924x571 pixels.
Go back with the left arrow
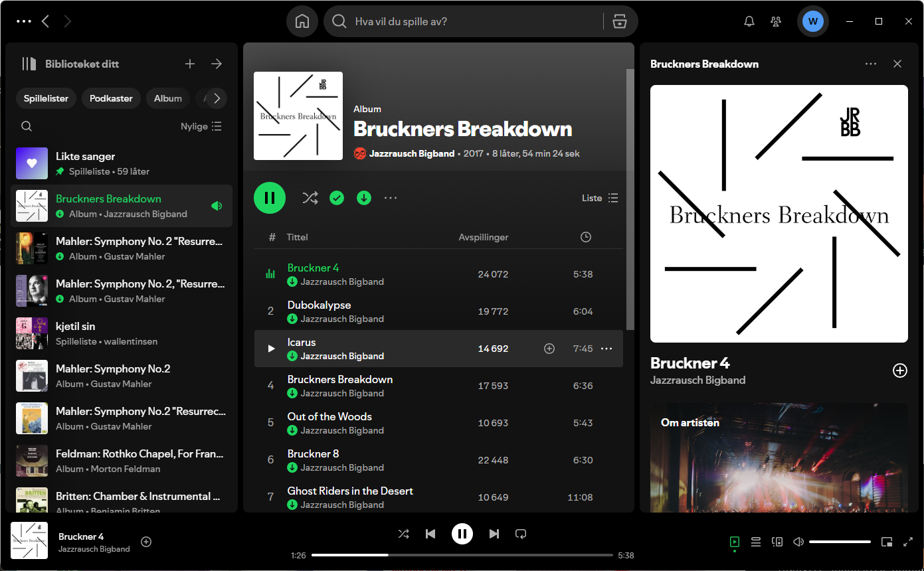coord(45,21)
